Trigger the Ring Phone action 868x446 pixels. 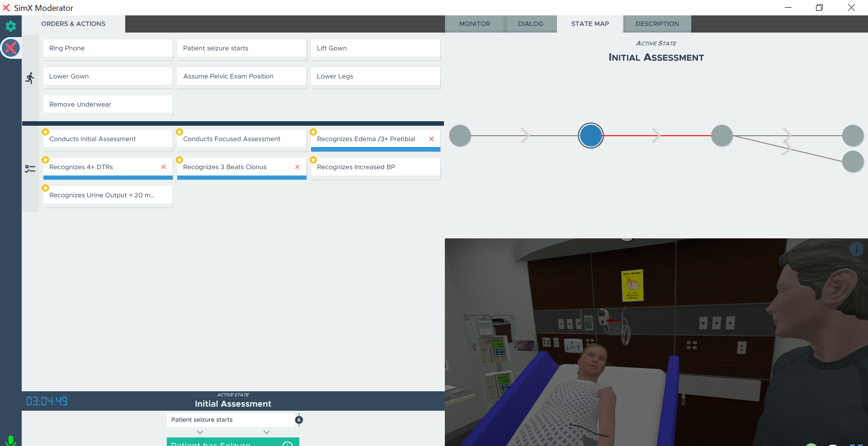coord(108,48)
